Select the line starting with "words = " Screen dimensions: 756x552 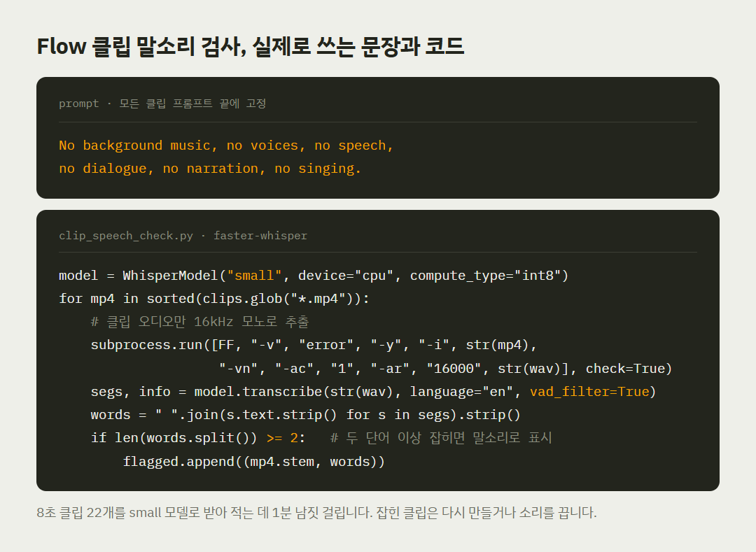pos(306,415)
